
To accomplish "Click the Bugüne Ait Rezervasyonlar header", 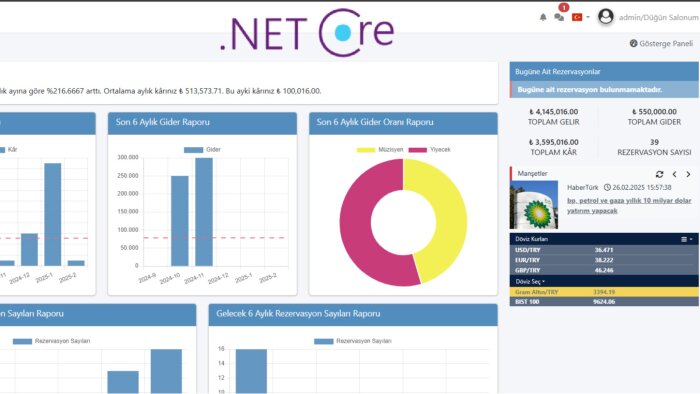I will click(604, 71).
